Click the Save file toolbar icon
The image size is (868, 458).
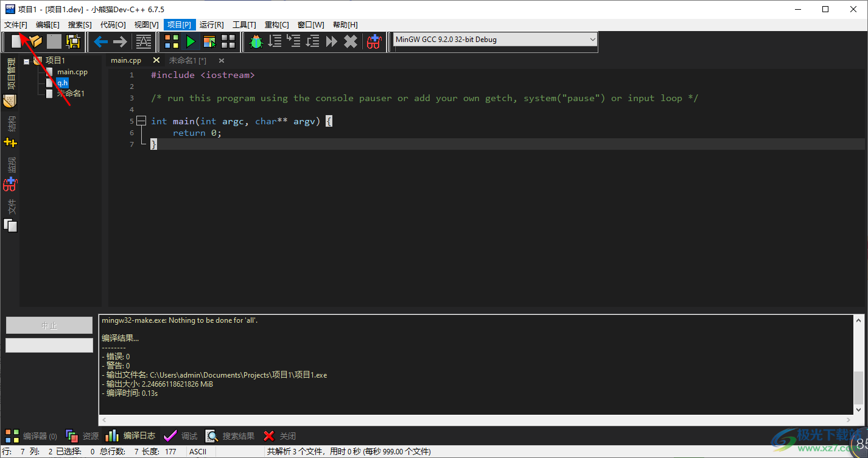tap(54, 41)
